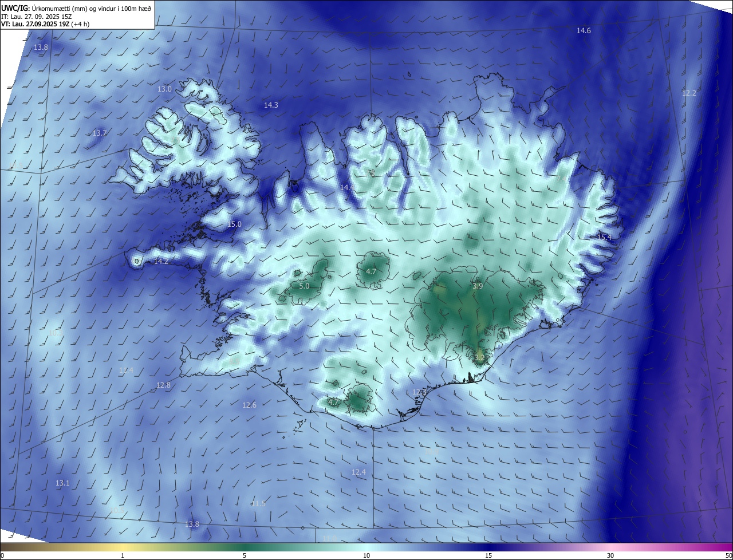
Task: Click the color scale label '10'
Action: point(366,555)
